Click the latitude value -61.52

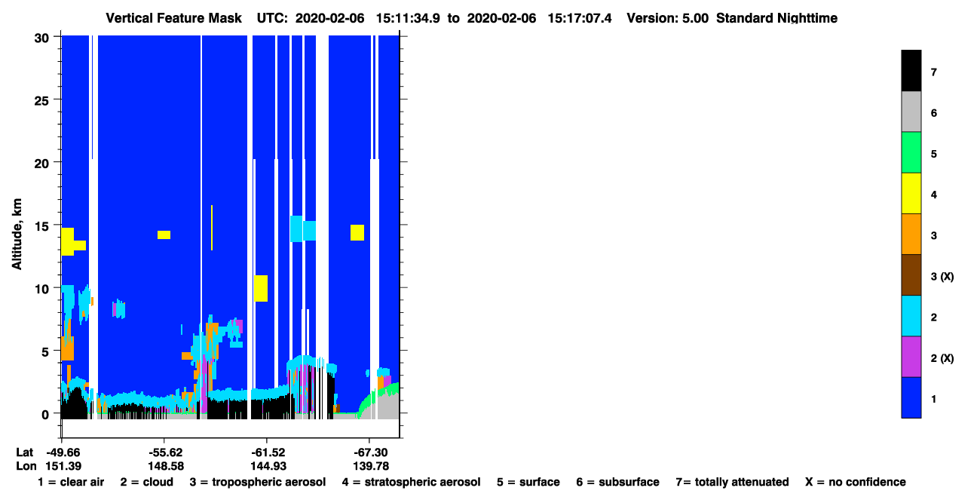coord(267,452)
